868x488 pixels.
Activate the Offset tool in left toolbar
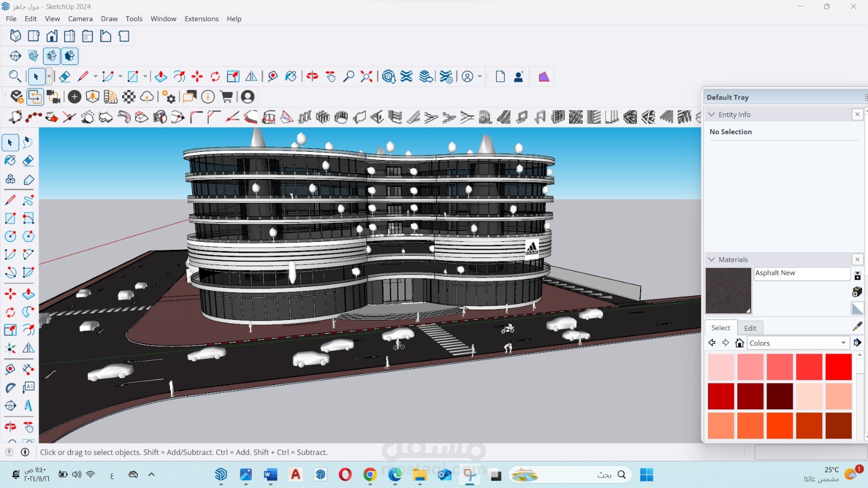point(28,330)
